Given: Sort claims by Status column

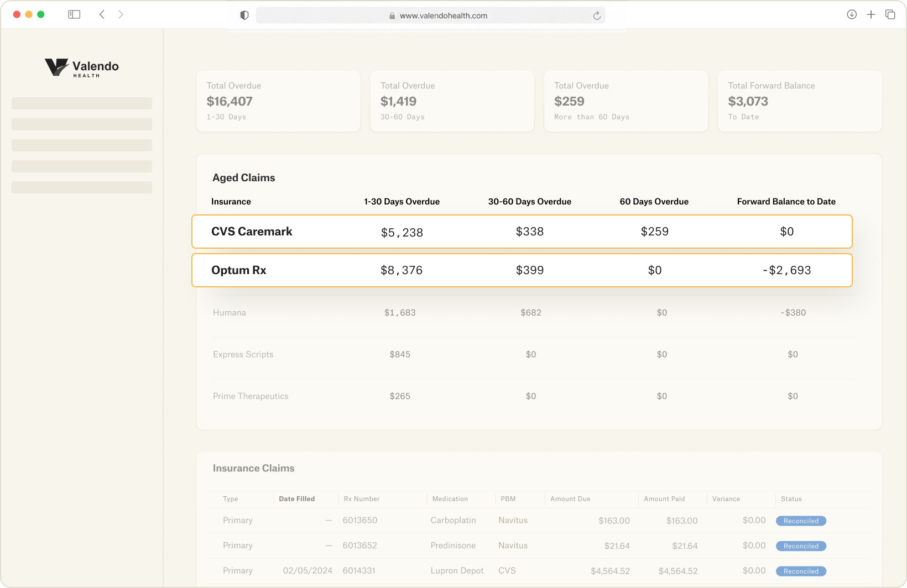Looking at the screenshot, I should click(791, 499).
